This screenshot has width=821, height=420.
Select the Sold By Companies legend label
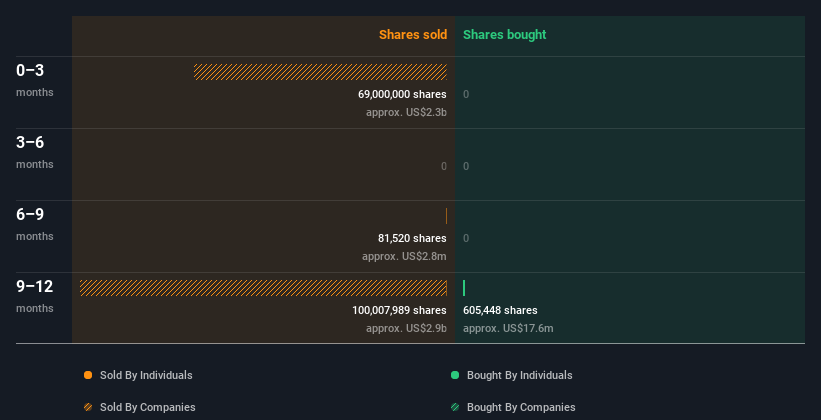pos(148,407)
